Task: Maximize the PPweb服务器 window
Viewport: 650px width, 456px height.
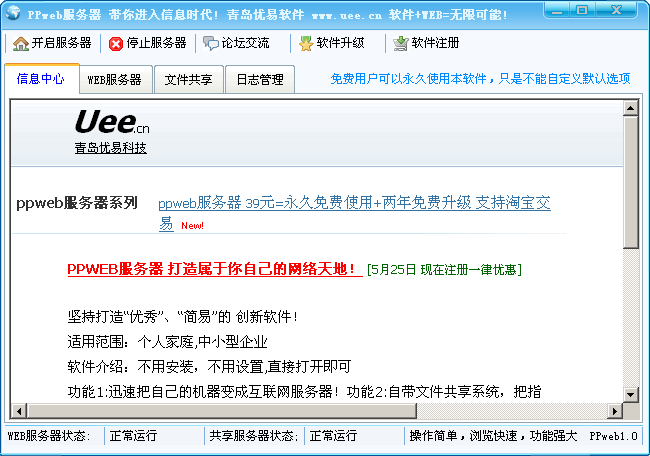Action: click(x=583, y=10)
